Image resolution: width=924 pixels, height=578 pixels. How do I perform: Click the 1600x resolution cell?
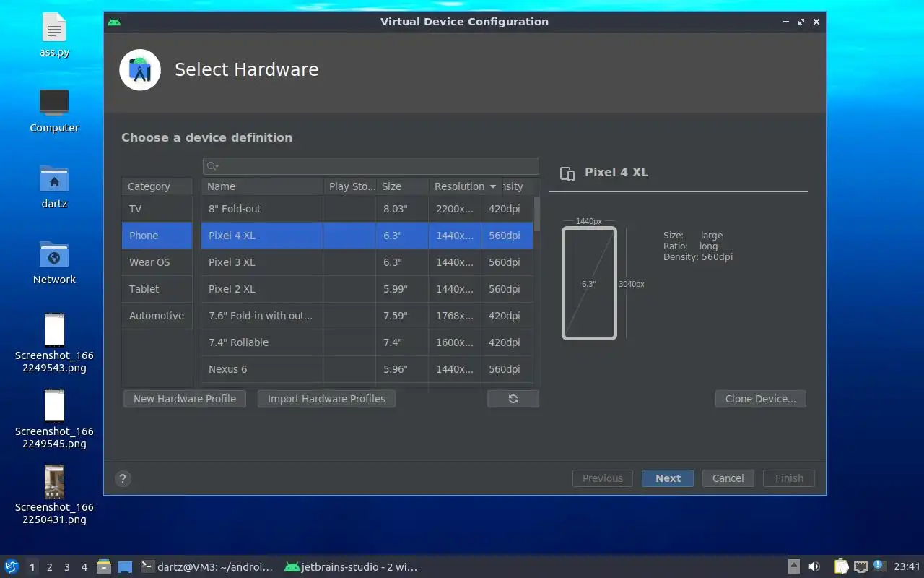click(x=455, y=342)
